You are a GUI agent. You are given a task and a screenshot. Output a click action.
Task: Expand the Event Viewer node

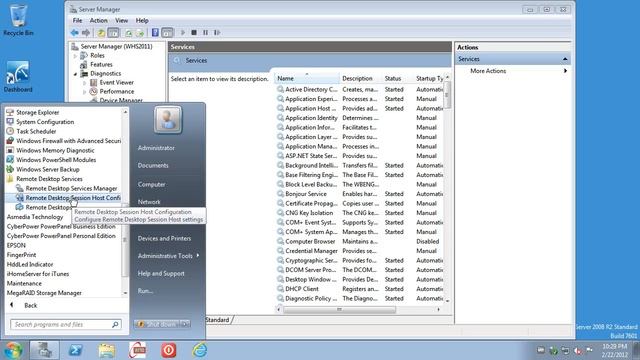pyautogui.click(x=85, y=83)
